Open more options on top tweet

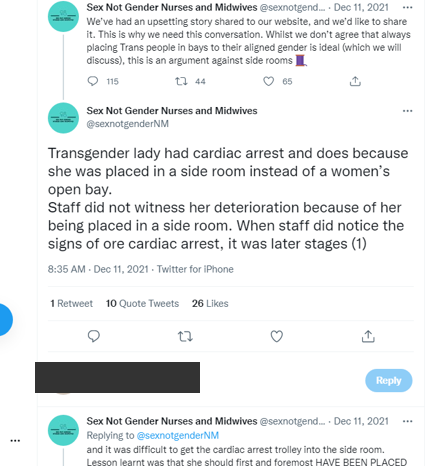coord(408,7)
